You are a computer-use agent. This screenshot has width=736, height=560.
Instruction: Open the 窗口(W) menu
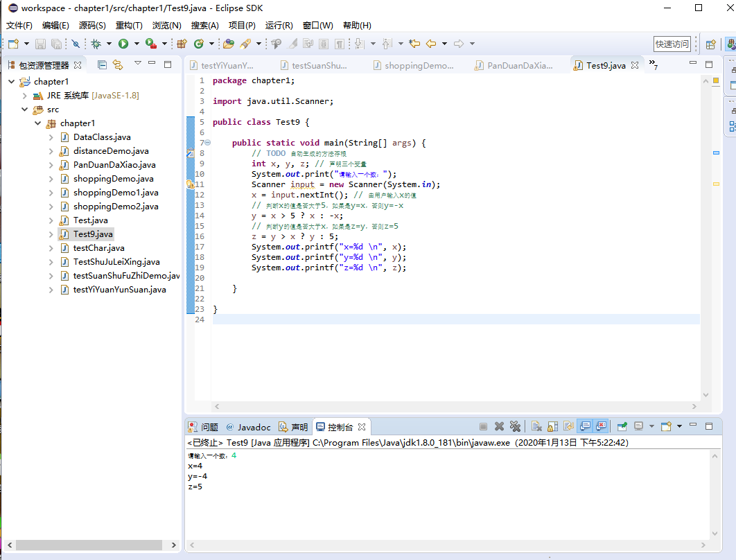point(318,26)
